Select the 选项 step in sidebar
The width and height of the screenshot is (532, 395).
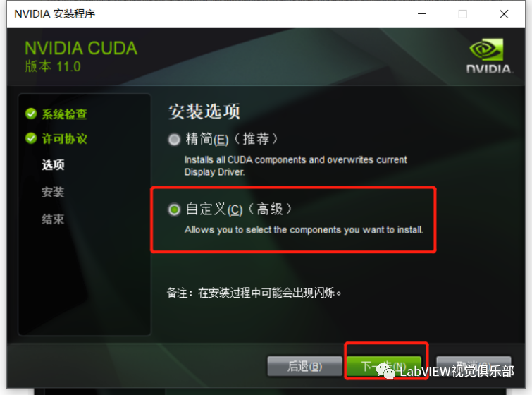(53, 165)
